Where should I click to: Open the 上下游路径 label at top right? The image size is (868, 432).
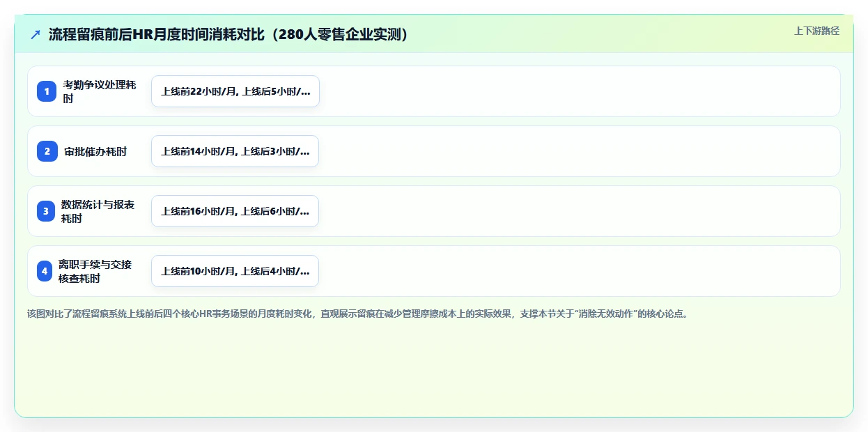(816, 31)
